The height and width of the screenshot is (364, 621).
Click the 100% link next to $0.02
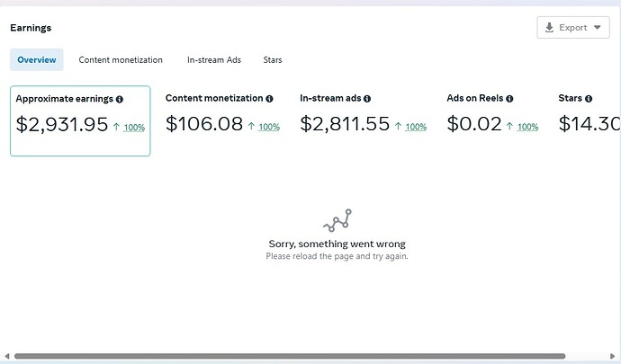click(x=527, y=127)
